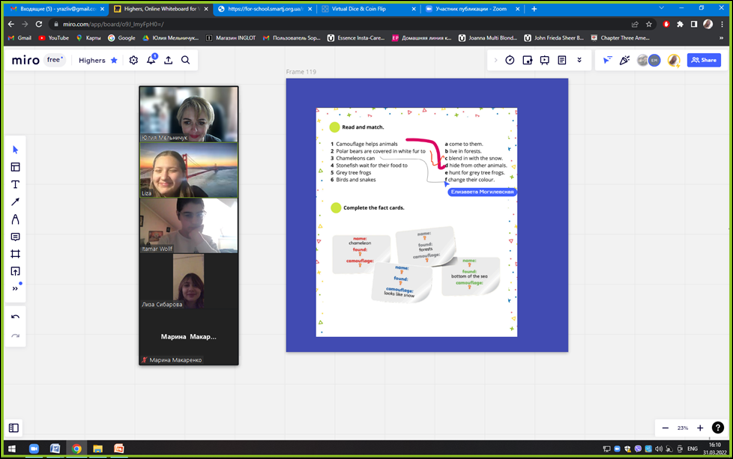Click the blue Share button
This screenshot has width=733, height=459.
point(704,61)
